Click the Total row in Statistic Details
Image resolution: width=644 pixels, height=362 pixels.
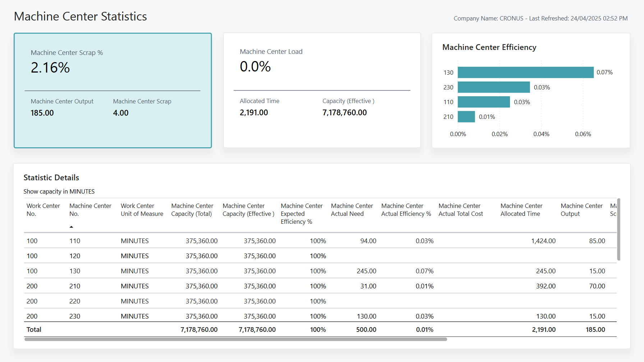[x=144, y=329]
